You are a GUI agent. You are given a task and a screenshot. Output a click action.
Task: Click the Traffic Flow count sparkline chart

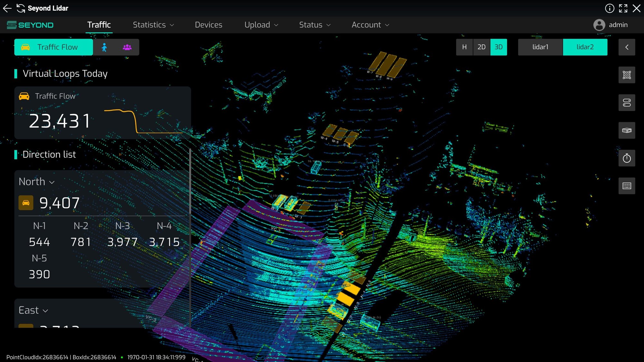coord(142,120)
